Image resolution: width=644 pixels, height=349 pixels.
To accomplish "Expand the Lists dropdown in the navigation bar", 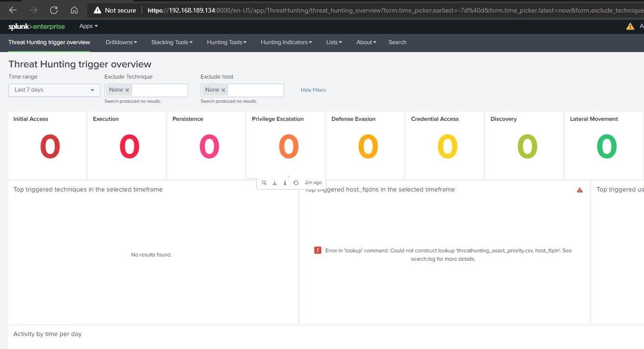I will [334, 42].
